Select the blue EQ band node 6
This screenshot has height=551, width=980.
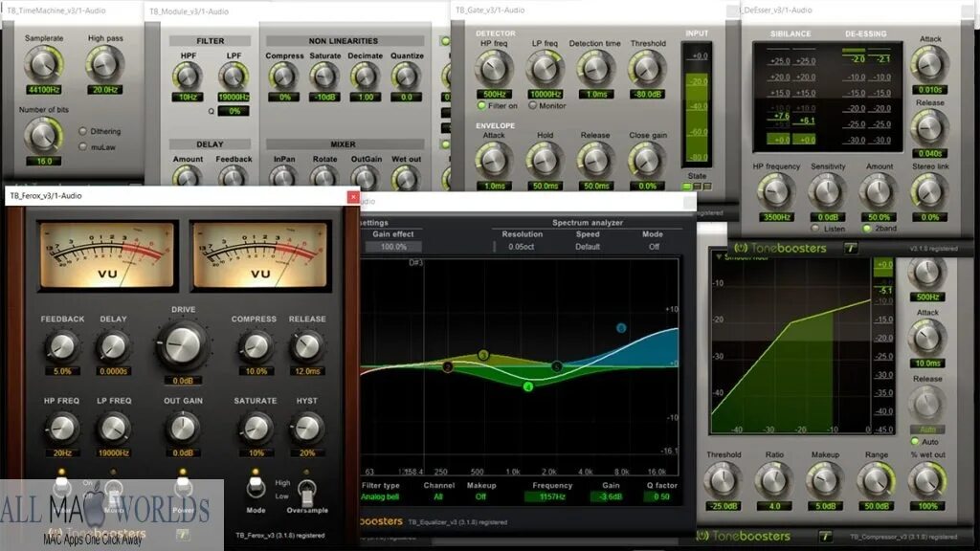click(620, 328)
